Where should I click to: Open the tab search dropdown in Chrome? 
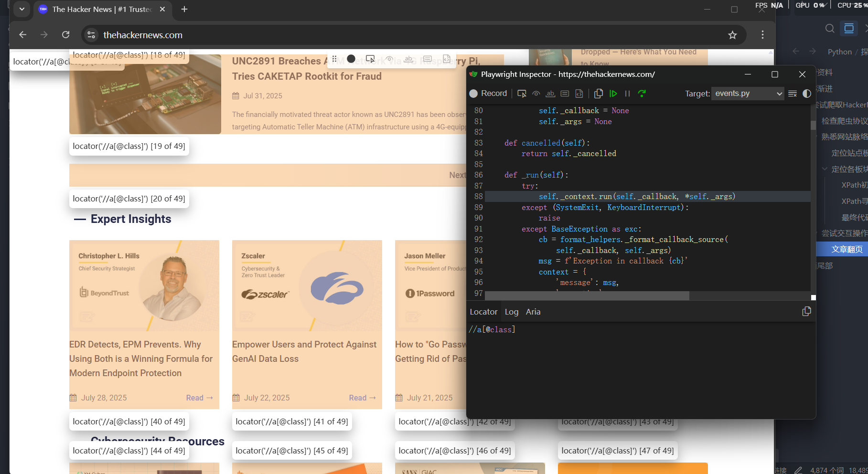[22, 9]
